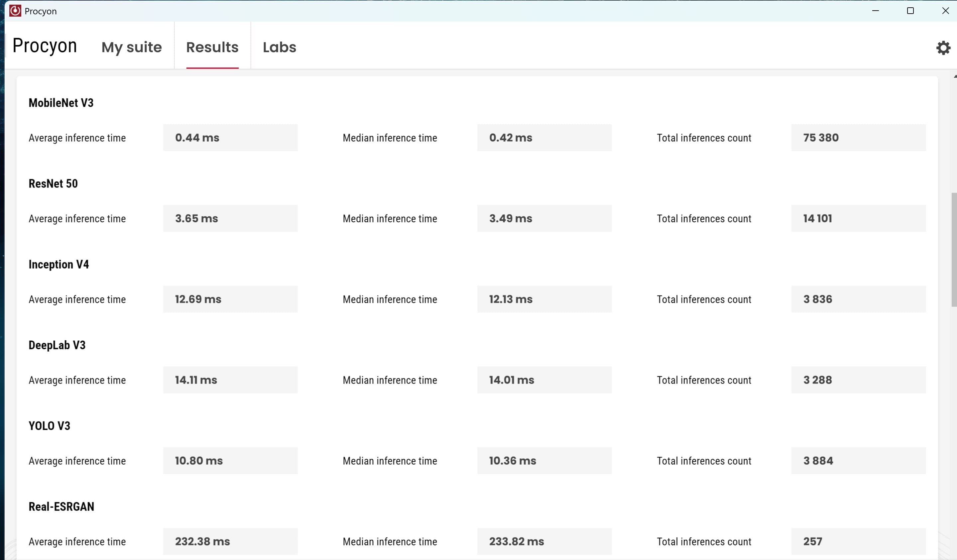Image resolution: width=957 pixels, height=560 pixels.
Task: Click the Procyon logo text
Action: (x=45, y=46)
